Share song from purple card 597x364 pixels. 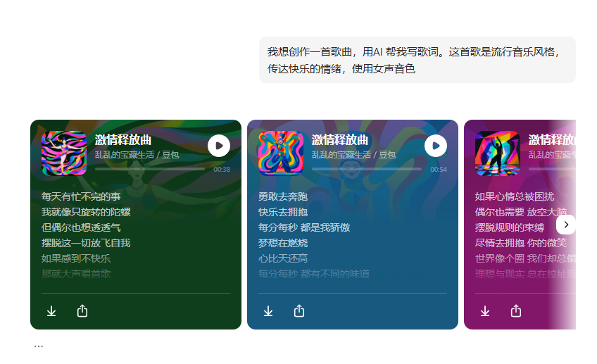[516, 311]
